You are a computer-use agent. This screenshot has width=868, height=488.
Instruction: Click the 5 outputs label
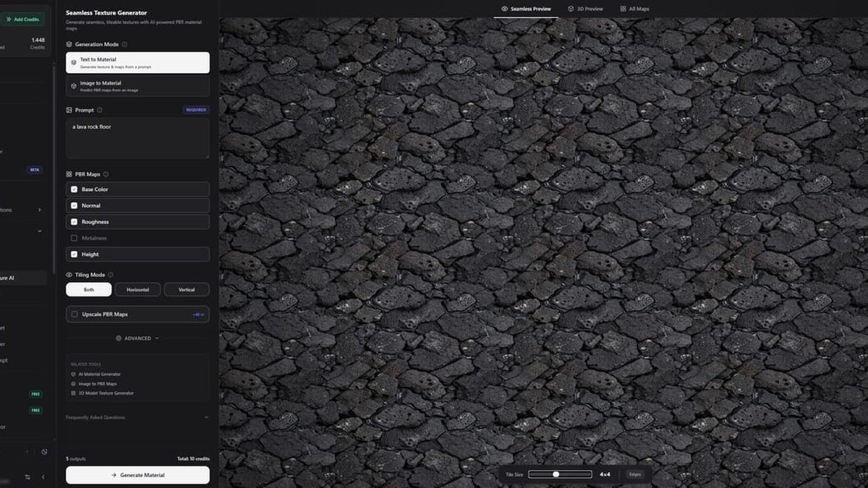[x=76, y=459]
